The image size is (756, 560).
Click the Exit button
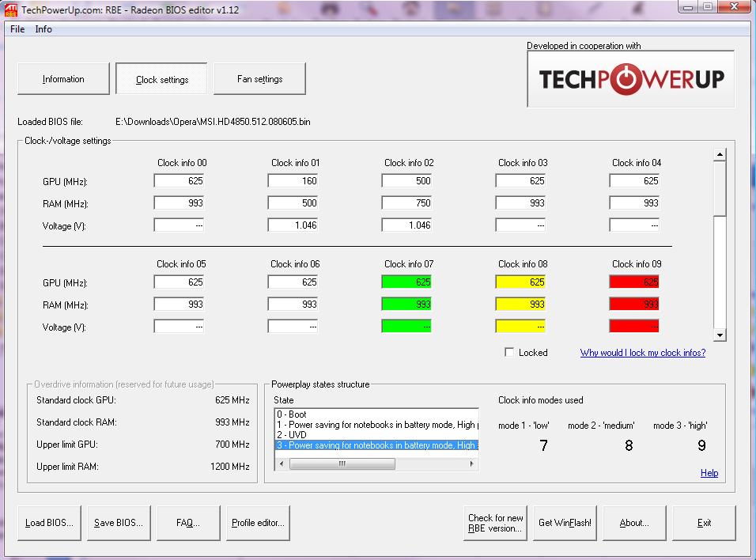pos(704,523)
